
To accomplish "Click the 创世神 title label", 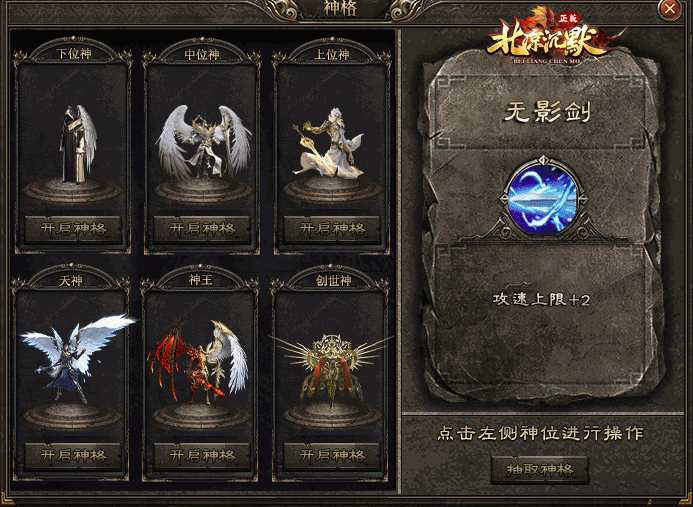I will tap(334, 280).
